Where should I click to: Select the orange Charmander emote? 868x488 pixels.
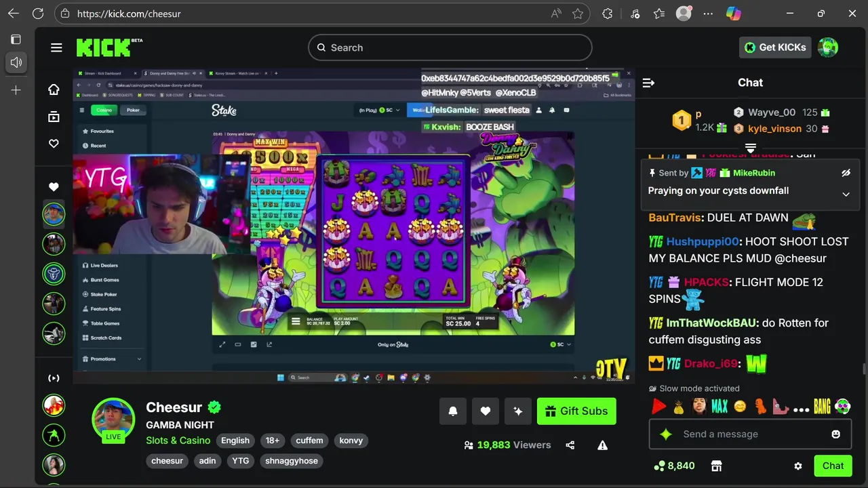coord(761,407)
